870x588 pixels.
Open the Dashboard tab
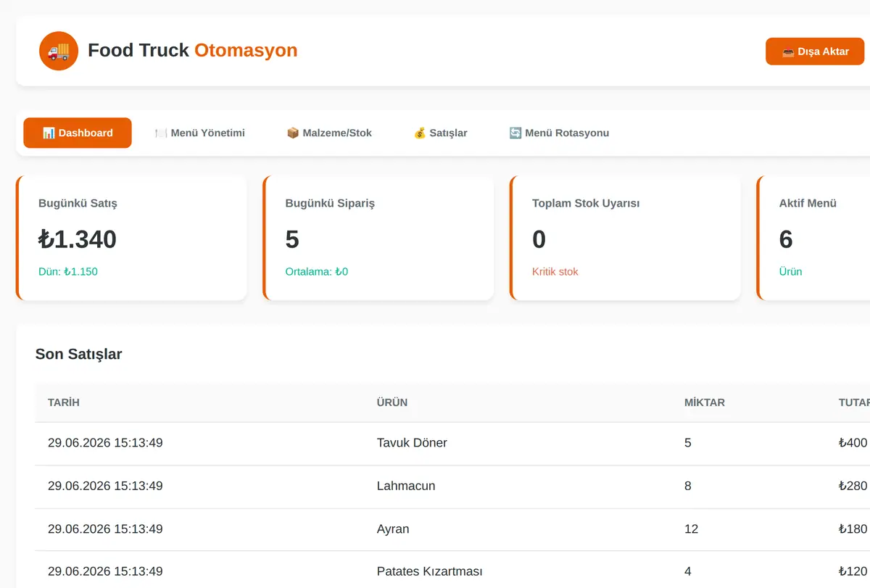(78, 133)
